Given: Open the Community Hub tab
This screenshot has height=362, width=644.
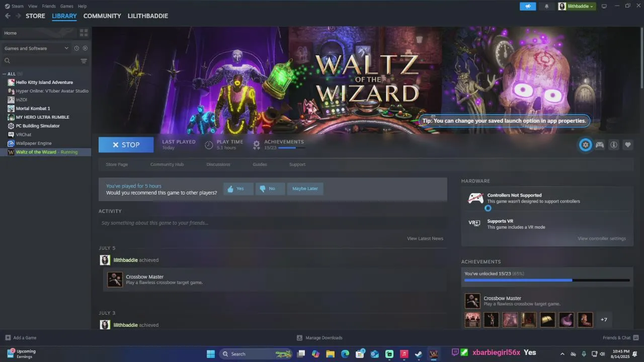Looking at the screenshot, I should (167, 164).
